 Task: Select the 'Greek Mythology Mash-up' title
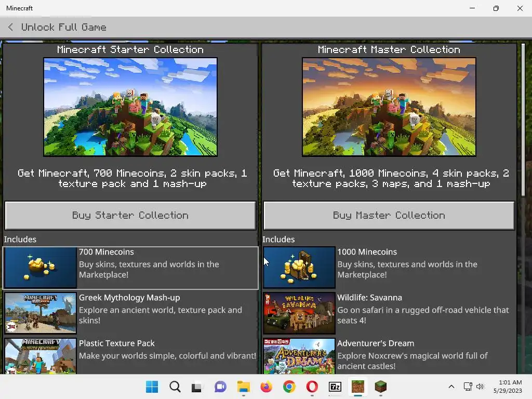[x=129, y=298]
